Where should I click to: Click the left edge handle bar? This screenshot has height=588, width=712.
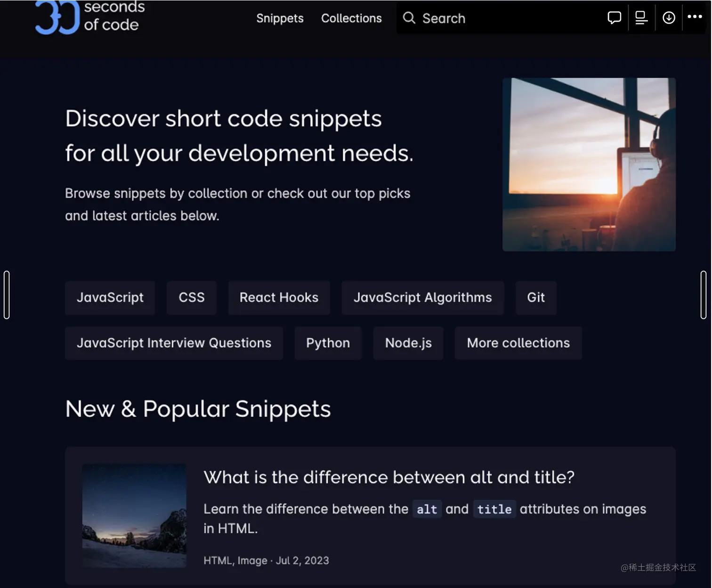coord(7,295)
